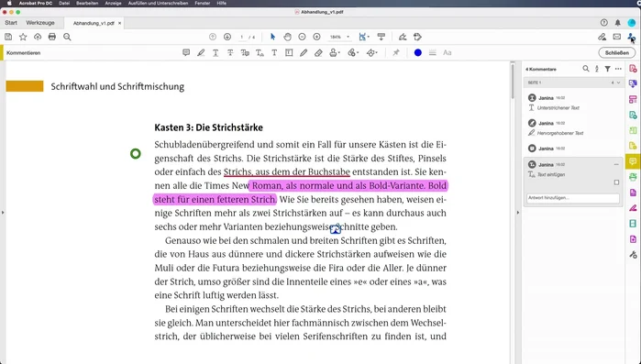Screen dimensions: 641x364
Task: Click the Schließen button
Action: click(x=617, y=52)
